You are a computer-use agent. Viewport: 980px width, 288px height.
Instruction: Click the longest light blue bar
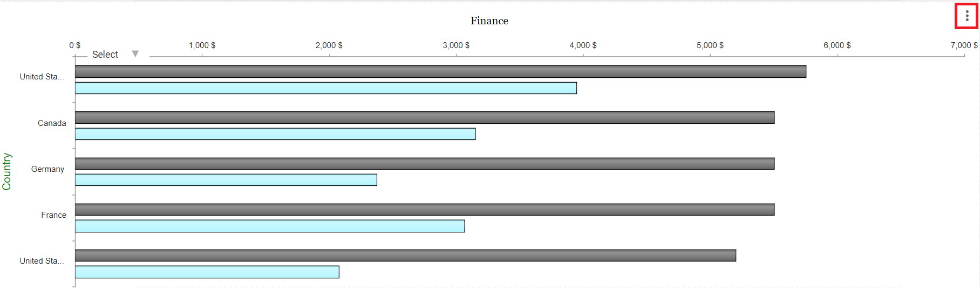(x=325, y=88)
